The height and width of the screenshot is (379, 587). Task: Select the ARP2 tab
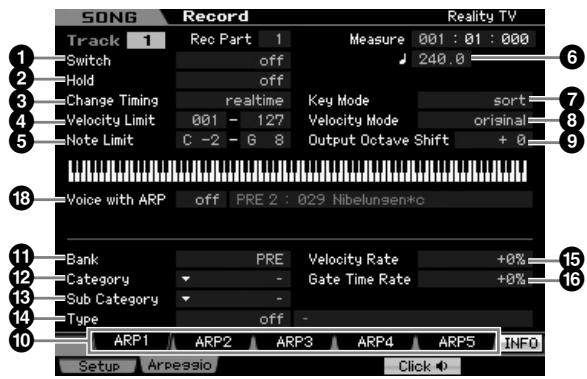(213, 341)
